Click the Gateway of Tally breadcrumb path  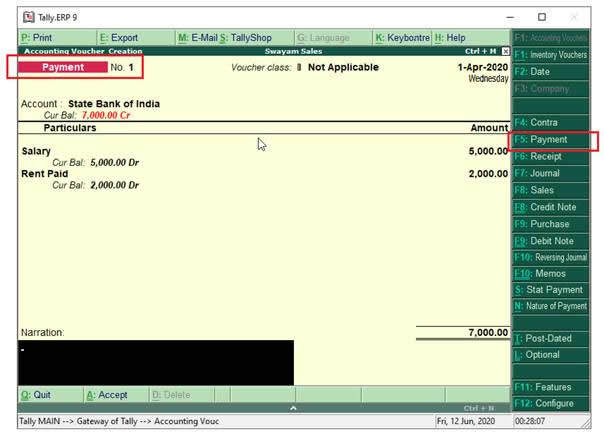pos(107,421)
